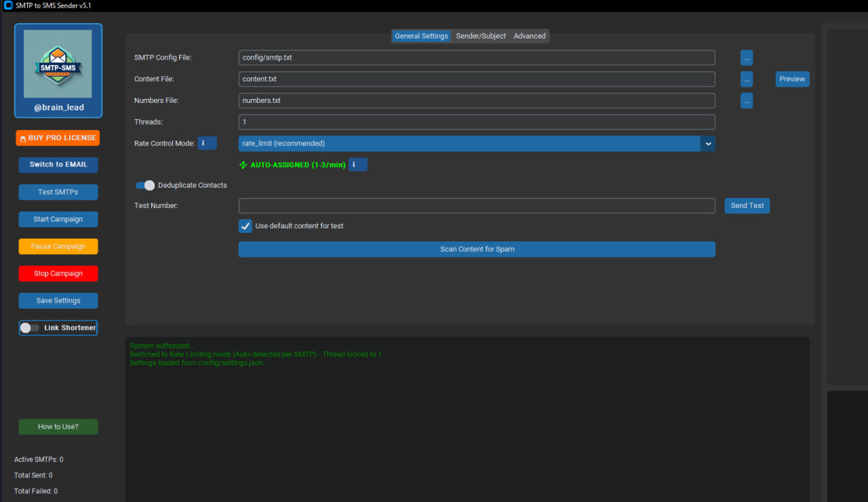
Task: Open the Advanced tab
Action: (x=530, y=36)
